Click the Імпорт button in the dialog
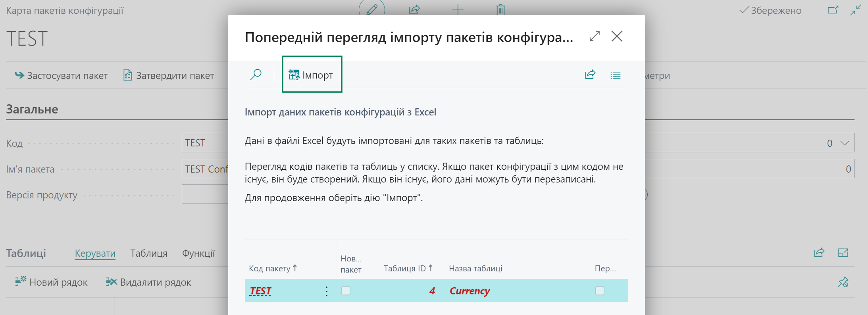The height and width of the screenshot is (315, 868). (x=312, y=75)
